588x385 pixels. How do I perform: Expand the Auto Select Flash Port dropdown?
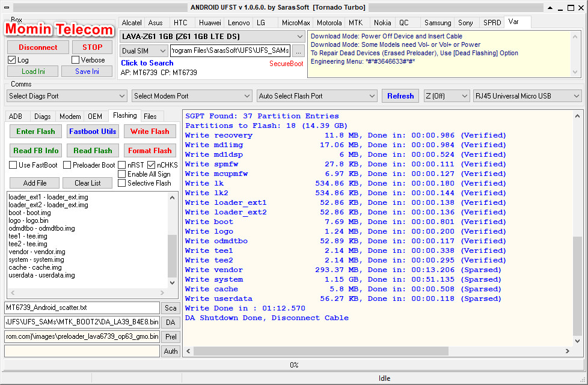pos(317,96)
